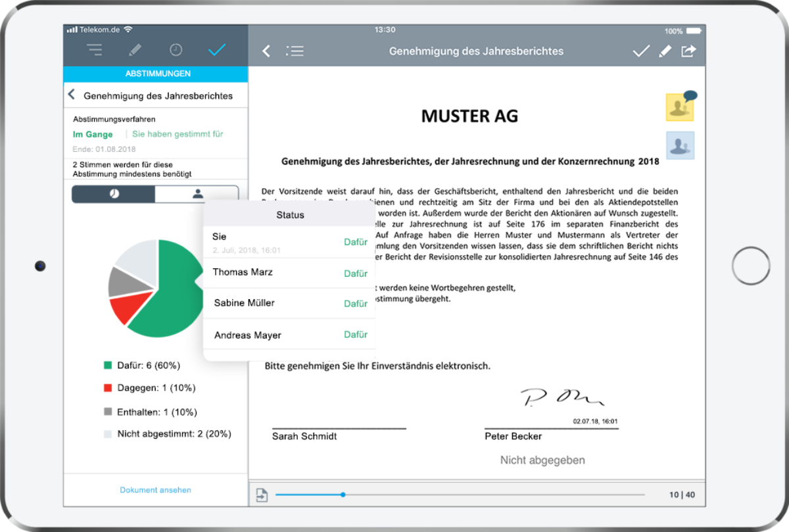Go back from Genehmigung des Jahresberichtes sidebar
789x532 pixels.
(72, 95)
